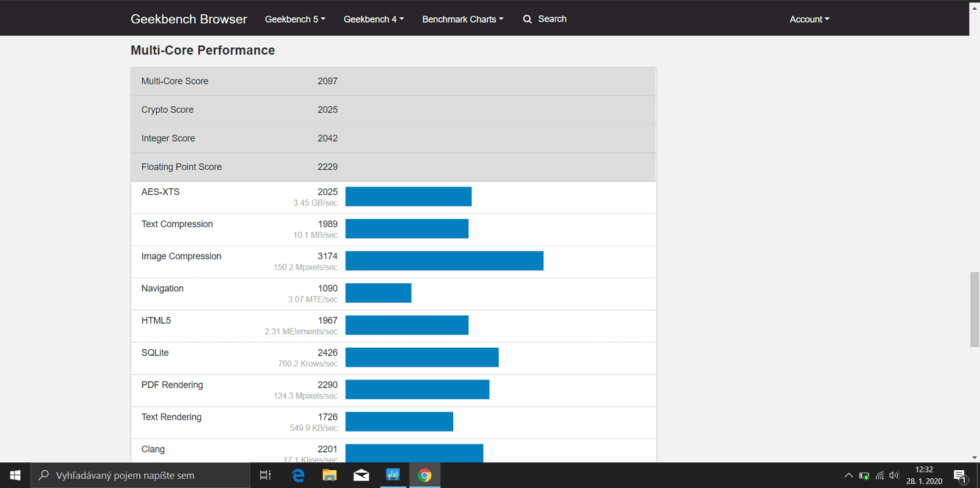Image resolution: width=980 pixels, height=488 pixels.
Task: Click the 3.45 GB/sec throughput text
Action: tap(315, 203)
